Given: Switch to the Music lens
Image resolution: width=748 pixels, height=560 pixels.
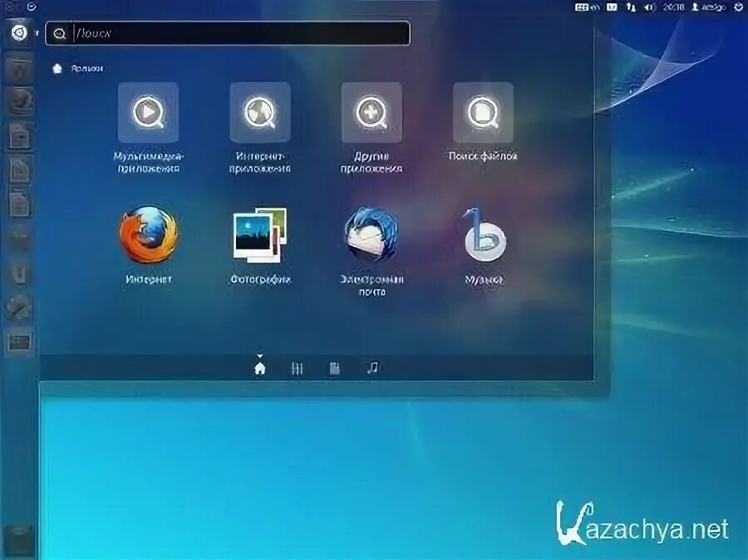Looking at the screenshot, I should (372, 368).
